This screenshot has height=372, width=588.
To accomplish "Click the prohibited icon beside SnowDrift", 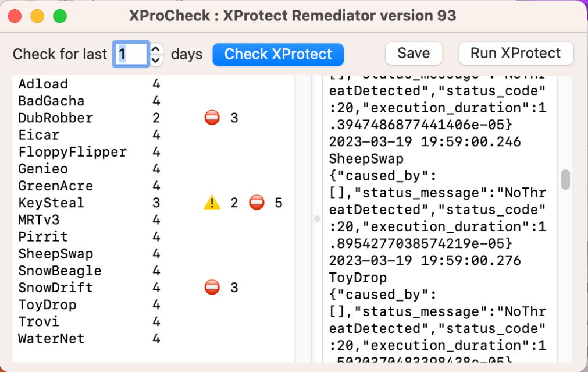I will (212, 287).
